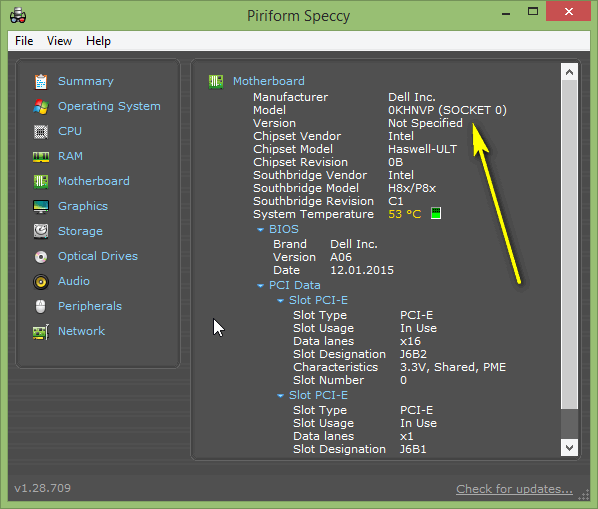The image size is (598, 509).
Task: Click the Network card icon
Action: pos(41,332)
